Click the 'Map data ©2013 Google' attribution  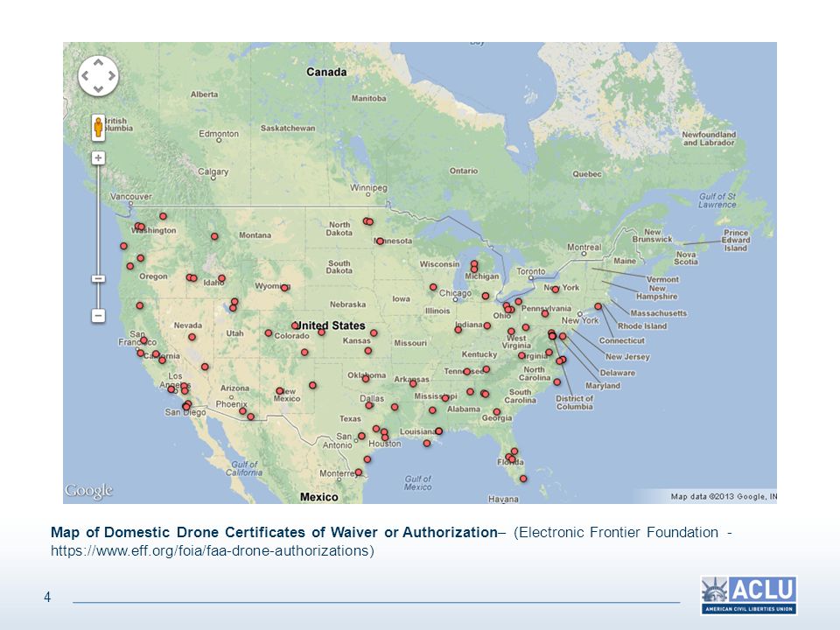coord(724,497)
